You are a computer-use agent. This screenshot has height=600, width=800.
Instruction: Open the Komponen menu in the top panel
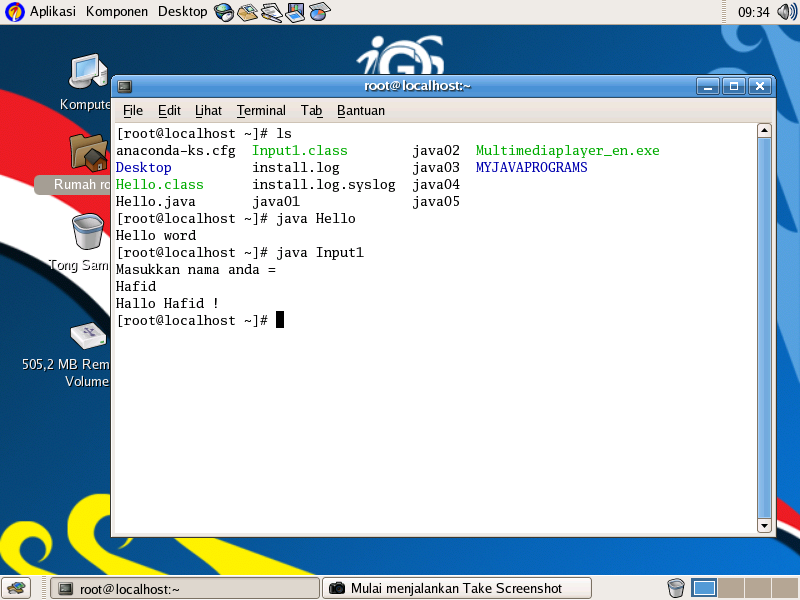coord(117,11)
